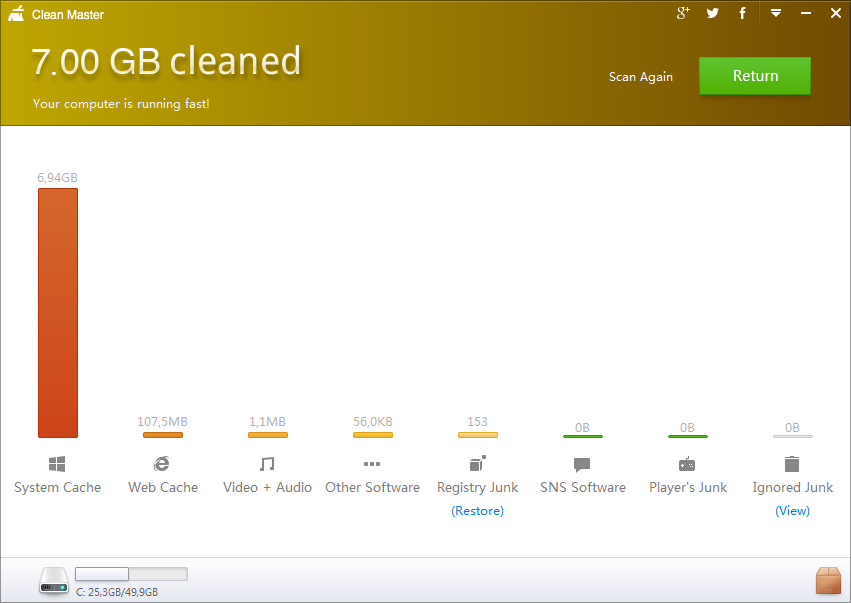Open the Restore link under Registry Junk
Image resolution: width=851 pixels, height=603 pixels.
[478, 511]
